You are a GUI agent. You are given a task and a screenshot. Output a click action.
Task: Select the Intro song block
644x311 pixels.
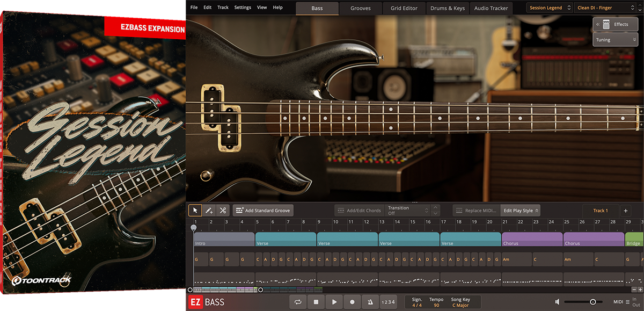(x=224, y=239)
